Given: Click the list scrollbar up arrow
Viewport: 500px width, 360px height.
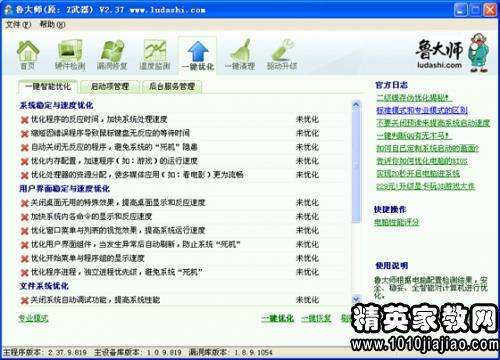Looking at the screenshot, I should point(356,105).
